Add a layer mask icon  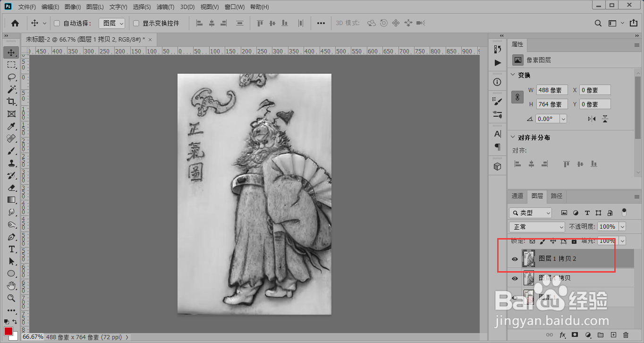(575, 335)
